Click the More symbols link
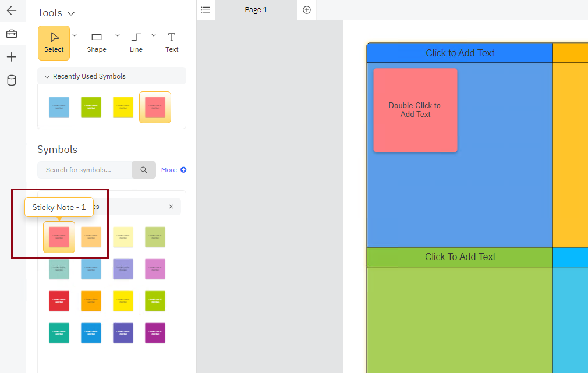This screenshot has width=588, height=373. tap(173, 170)
